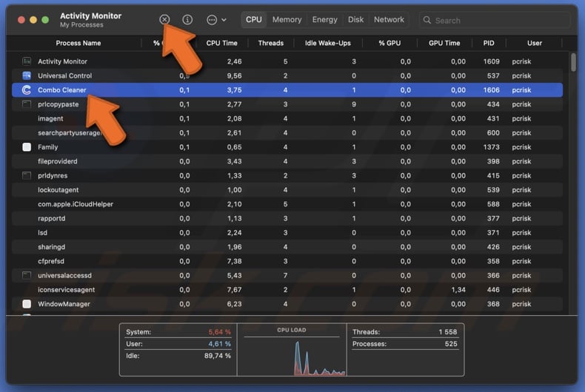Click the My Processes subtitle
The height and width of the screenshot is (392, 585).
[x=81, y=24]
